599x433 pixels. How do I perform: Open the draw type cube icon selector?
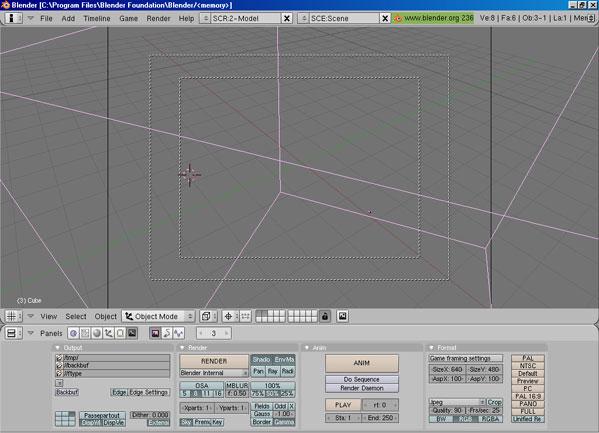click(x=209, y=316)
